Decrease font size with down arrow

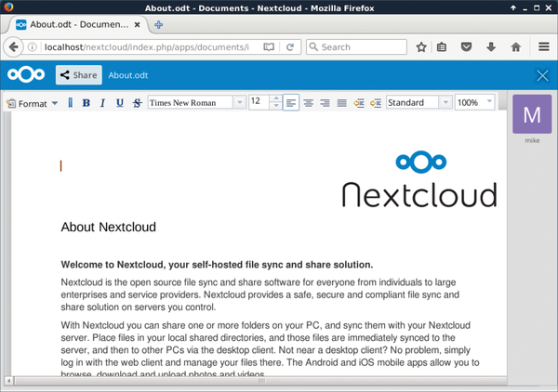(x=276, y=106)
